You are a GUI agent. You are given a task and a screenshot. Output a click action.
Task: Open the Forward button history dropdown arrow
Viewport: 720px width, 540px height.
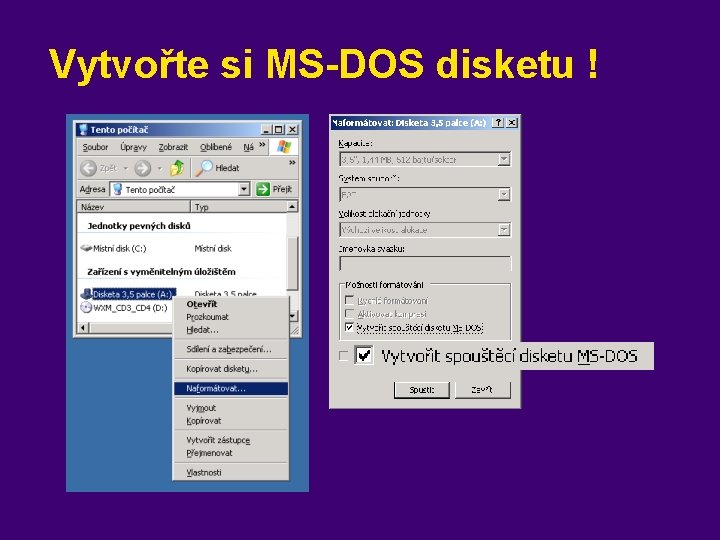point(160,169)
